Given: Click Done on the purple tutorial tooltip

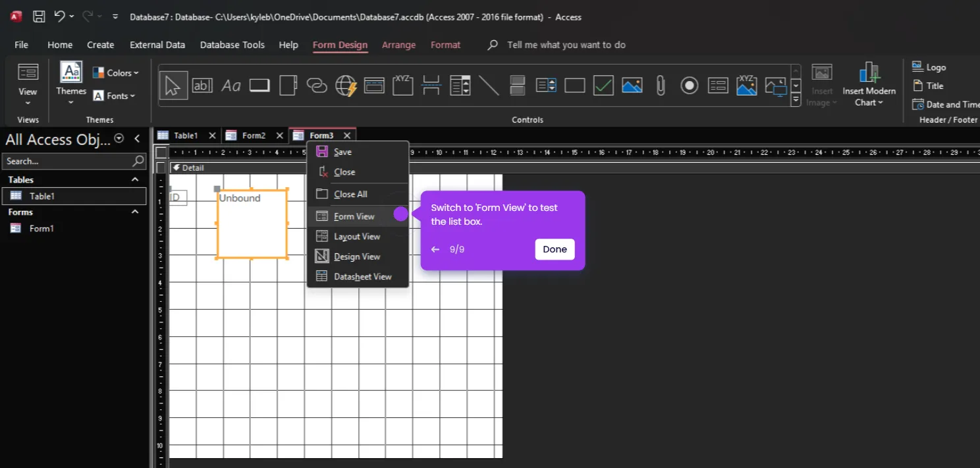Looking at the screenshot, I should [554, 249].
